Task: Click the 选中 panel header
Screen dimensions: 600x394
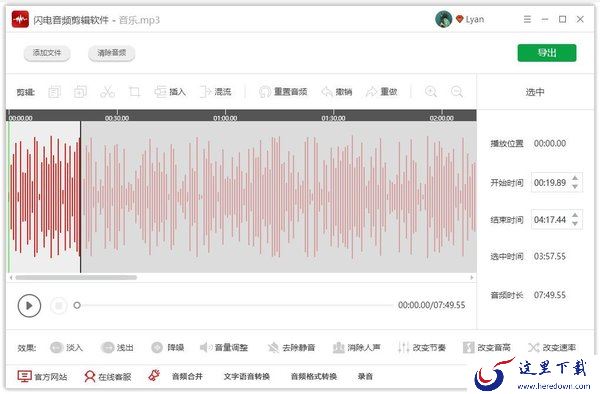Action: point(535,92)
